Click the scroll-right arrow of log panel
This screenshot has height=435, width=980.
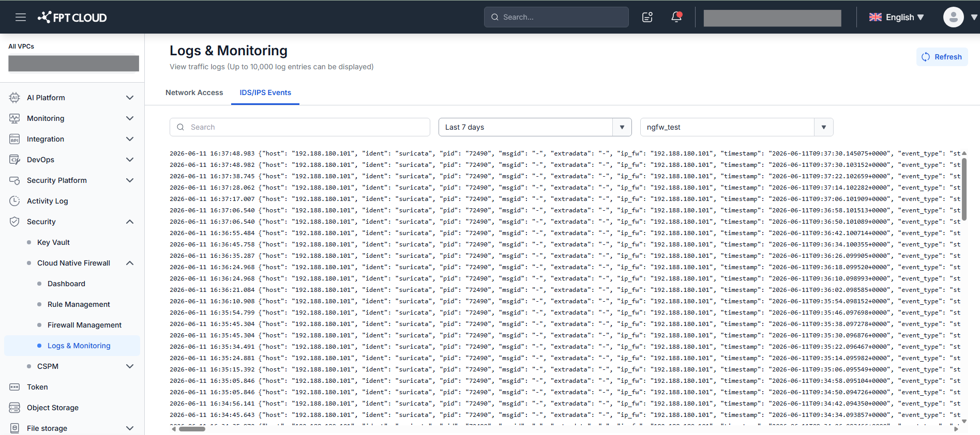[956, 429]
